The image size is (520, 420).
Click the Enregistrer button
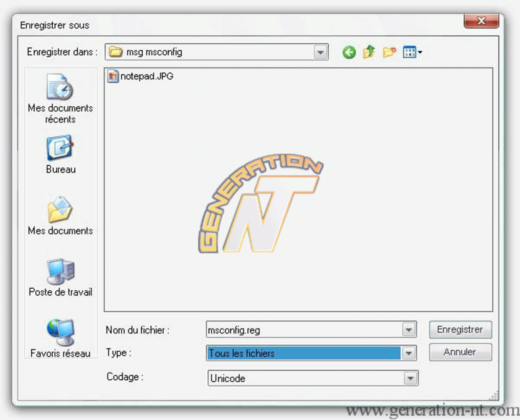click(460, 329)
